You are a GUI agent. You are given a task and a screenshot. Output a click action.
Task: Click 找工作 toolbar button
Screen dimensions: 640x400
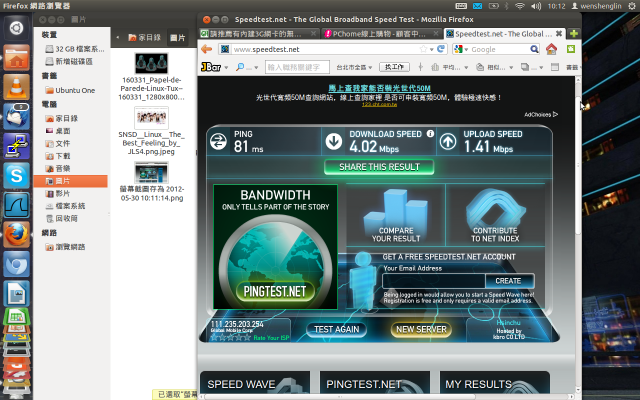tap(394, 67)
